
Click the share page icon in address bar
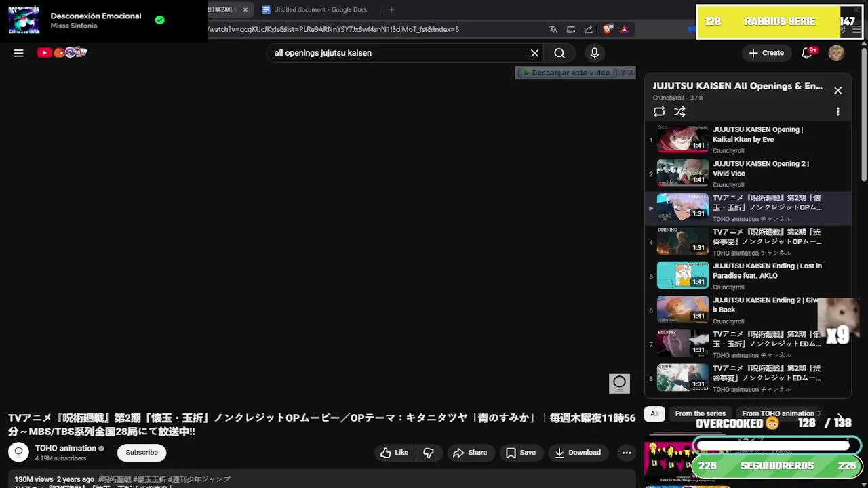pos(589,29)
